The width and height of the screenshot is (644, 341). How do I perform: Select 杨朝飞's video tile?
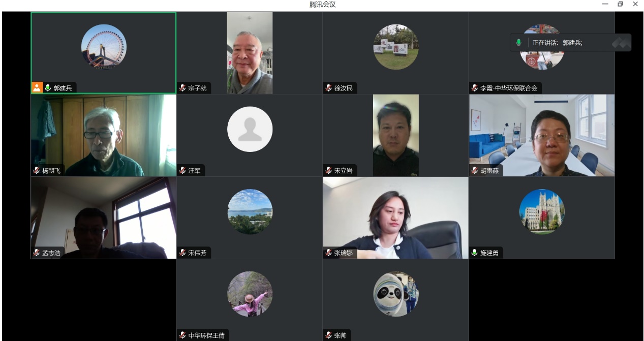pyautogui.click(x=103, y=135)
